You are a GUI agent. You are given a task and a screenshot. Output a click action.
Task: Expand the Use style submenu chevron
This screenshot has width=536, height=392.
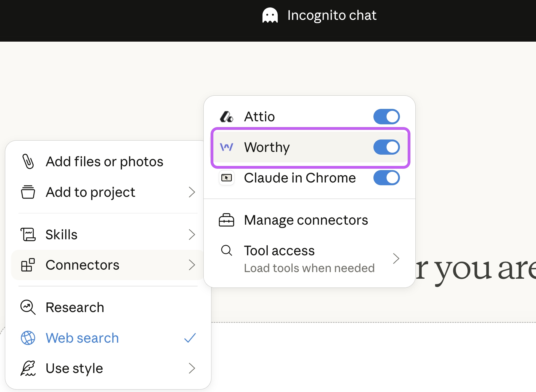pos(192,368)
